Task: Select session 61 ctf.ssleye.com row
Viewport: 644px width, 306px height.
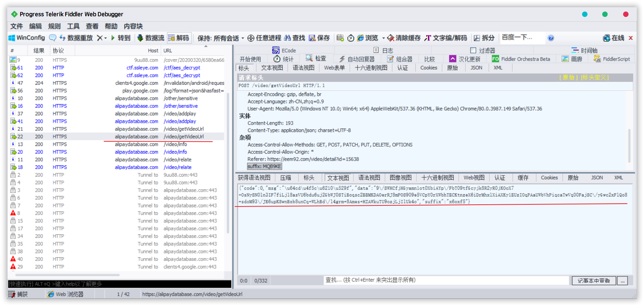Action: pyautogui.click(x=117, y=68)
